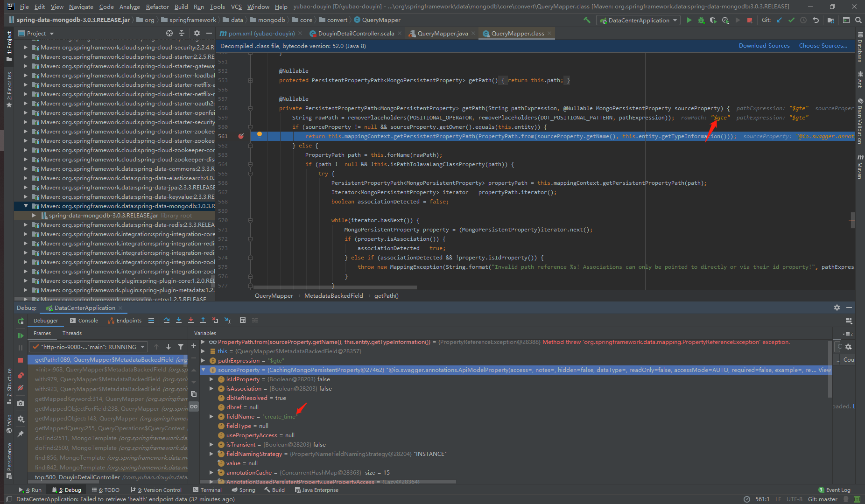The width and height of the screenshot is (865, 504).
Task: Click the getPath() breadcrumb
Action: tap(386, 295)
